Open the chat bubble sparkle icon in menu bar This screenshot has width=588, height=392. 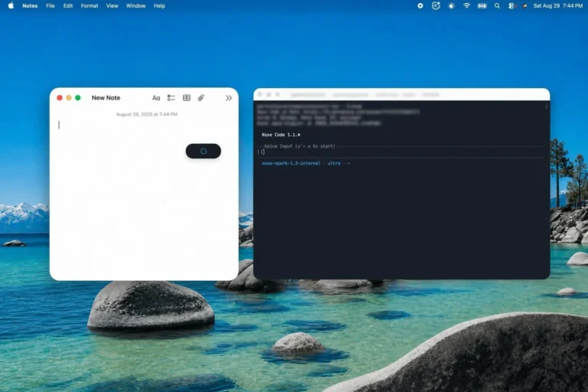coord(436,5)
